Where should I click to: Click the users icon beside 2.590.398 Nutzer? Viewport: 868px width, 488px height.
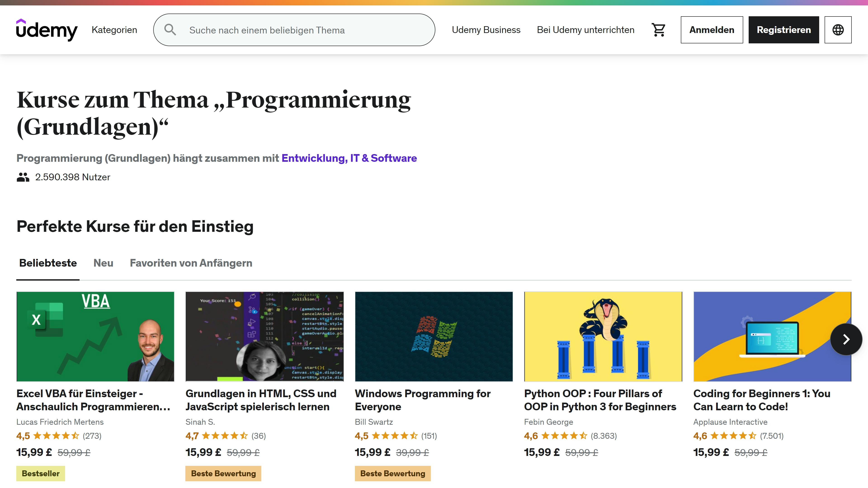[23, 177]
